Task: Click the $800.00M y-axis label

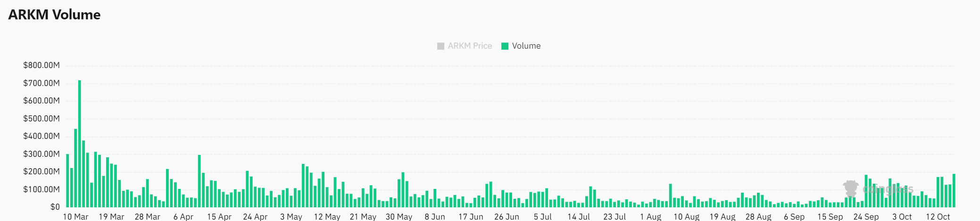Action: point(42,65)
